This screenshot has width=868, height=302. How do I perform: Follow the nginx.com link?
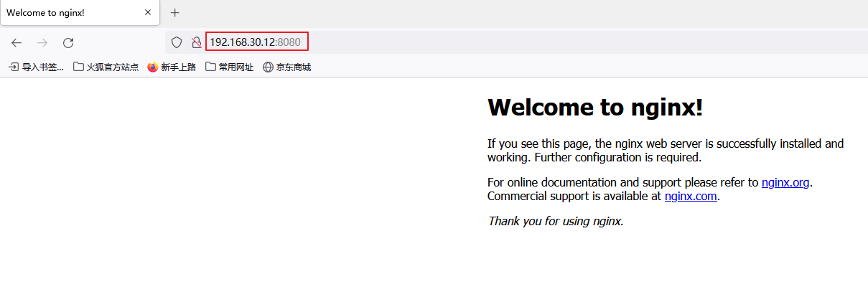[691, 196]
